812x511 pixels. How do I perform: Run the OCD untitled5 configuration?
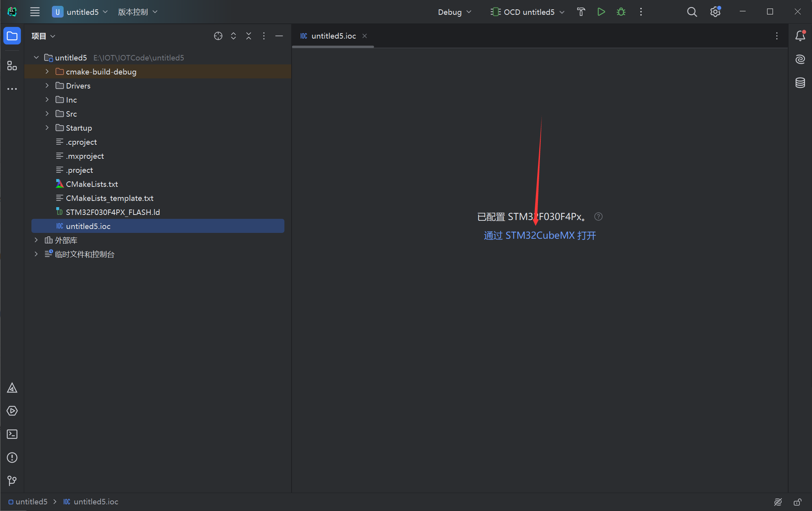click(601, 12)
